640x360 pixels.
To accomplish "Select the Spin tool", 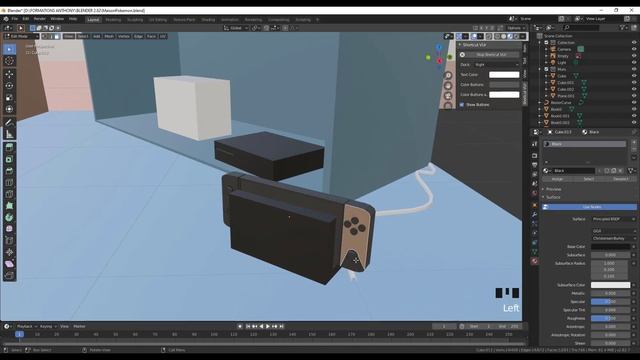I will pyautogui.click(x=9, y=218).
